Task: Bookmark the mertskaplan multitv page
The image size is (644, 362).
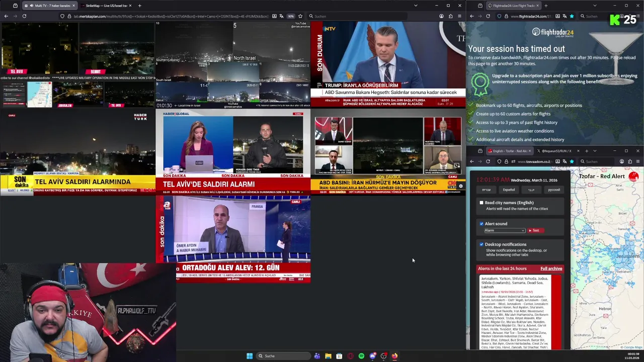Action: 300,16
